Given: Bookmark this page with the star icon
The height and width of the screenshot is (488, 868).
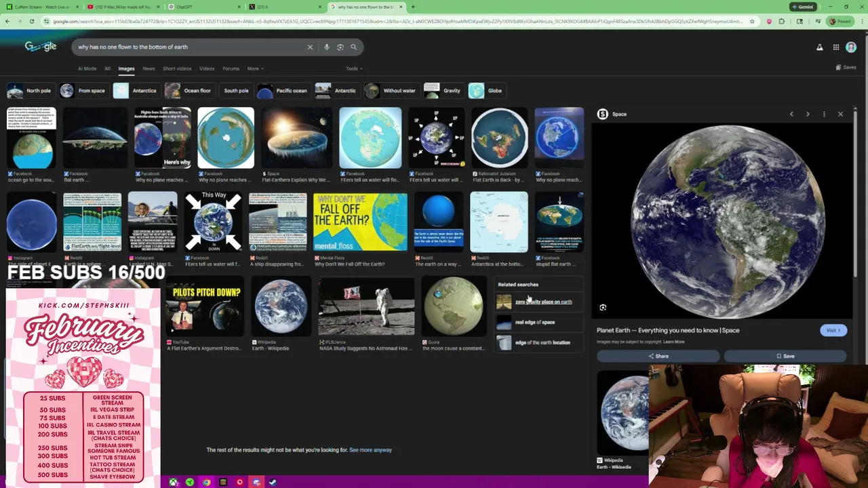Looking at the screenshot, I should [x=752, y=21].
